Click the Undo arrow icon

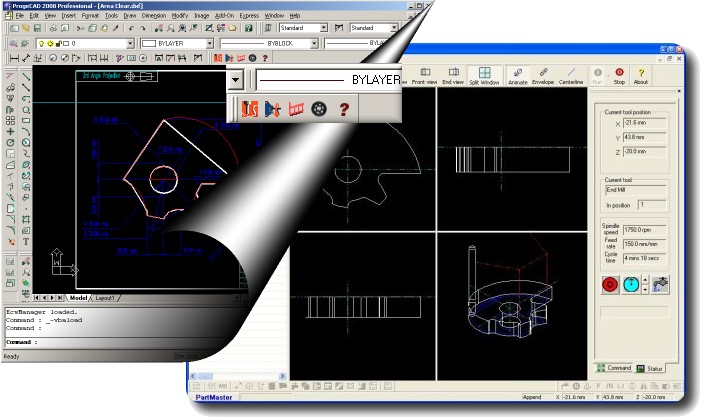tap(131, 28)
